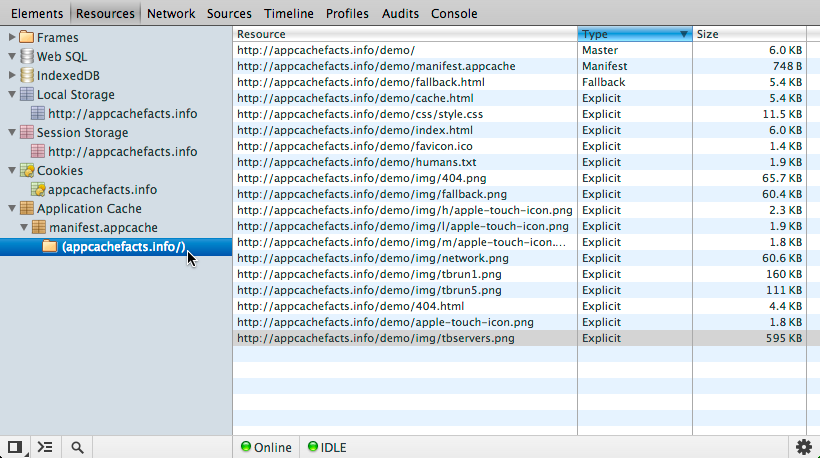820x458 pixels.
Task: Click the Frames folder icon
Action: (27, 37)
